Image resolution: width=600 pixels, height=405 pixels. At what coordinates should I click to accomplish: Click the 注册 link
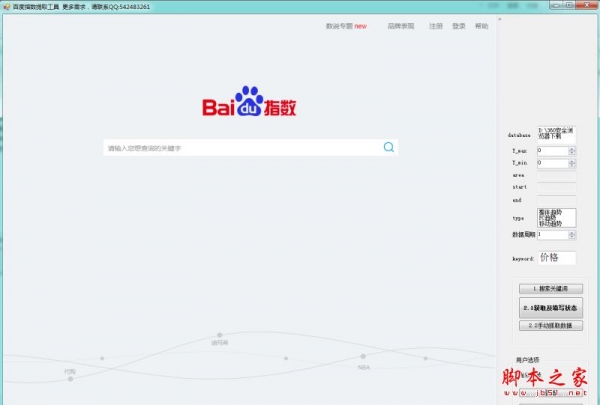click(x=436, y=26)
